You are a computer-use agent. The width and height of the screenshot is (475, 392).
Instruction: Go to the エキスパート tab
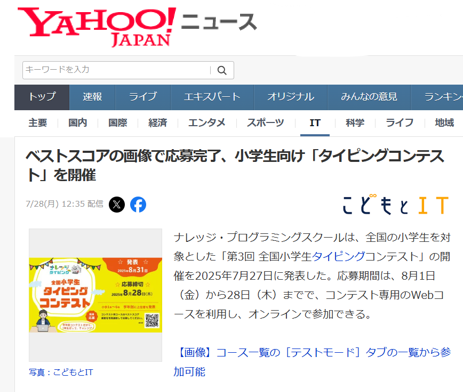coord(212,97)
